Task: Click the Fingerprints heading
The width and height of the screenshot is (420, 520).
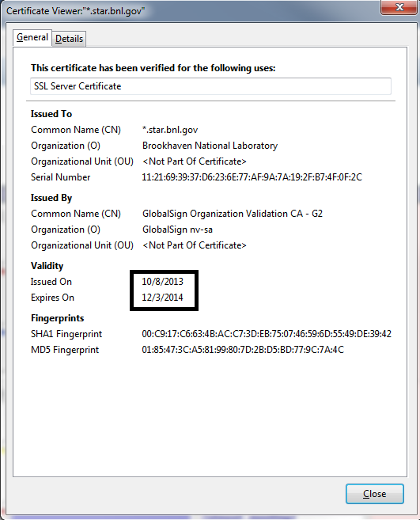Action: click(x=58, y=318)
